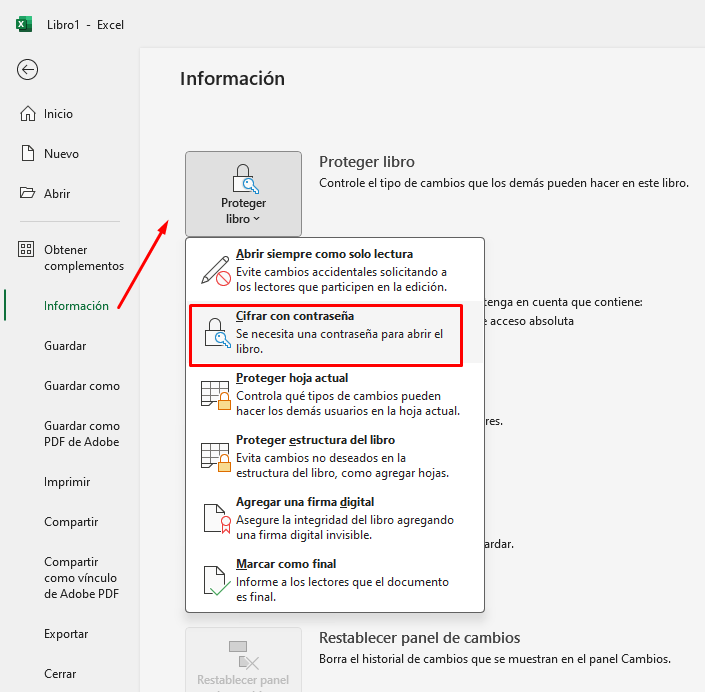
Task: Click the Inicio home icon
Action: pyautogui.click(x=28, y=114)
